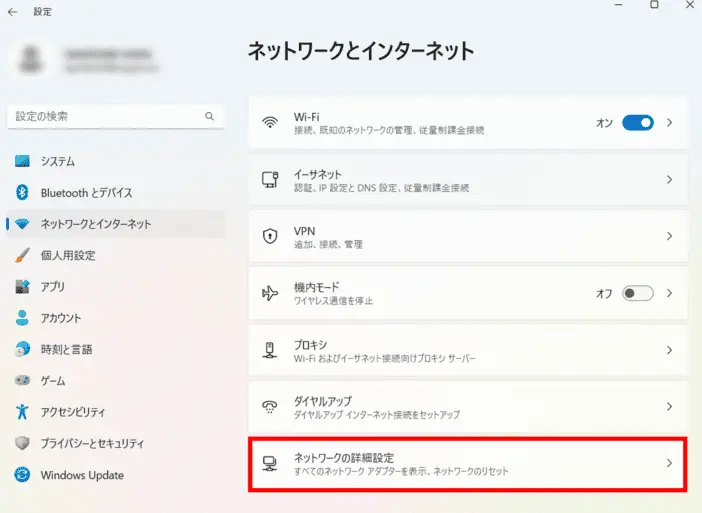Expand the ダイヤルアップ row chevron
702x513 pixels.
(669, 407)
